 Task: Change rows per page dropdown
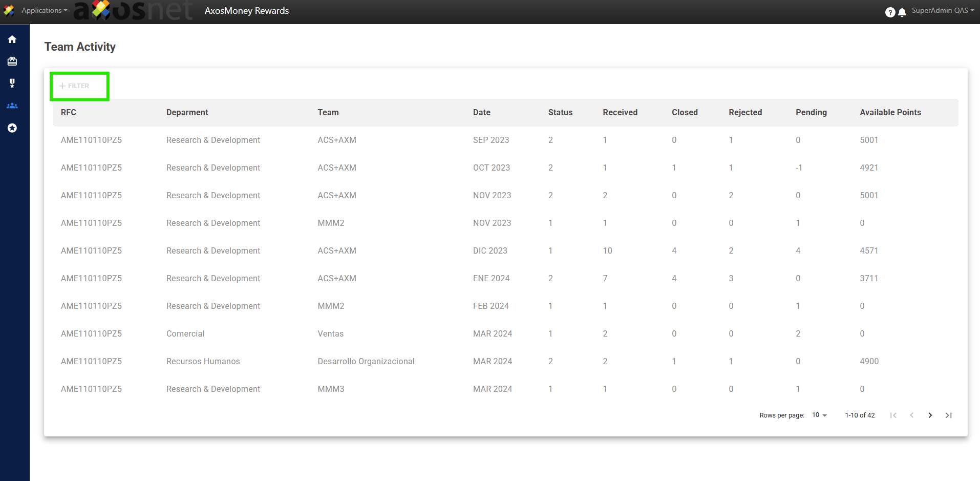click(819, 415)
